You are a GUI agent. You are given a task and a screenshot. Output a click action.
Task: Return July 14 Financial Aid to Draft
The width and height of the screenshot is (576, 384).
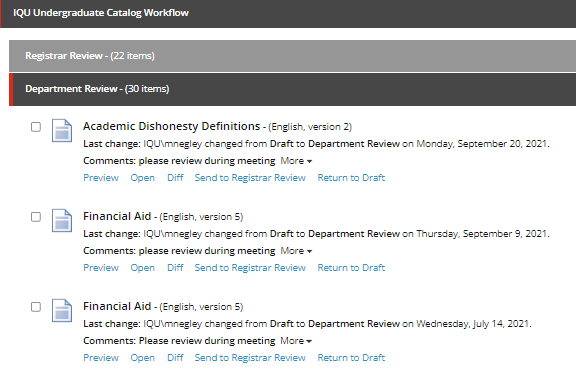click(351, 358)
